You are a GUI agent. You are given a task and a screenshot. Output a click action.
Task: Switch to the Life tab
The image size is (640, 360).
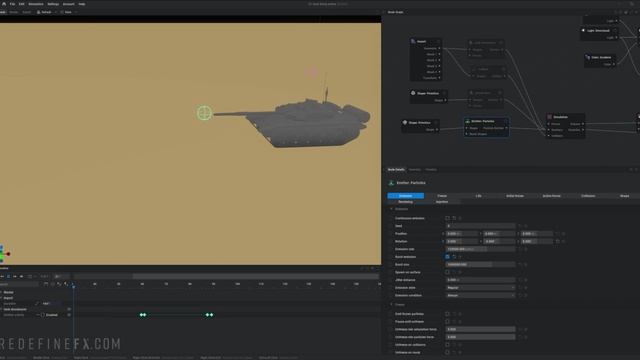coord(478,196)
